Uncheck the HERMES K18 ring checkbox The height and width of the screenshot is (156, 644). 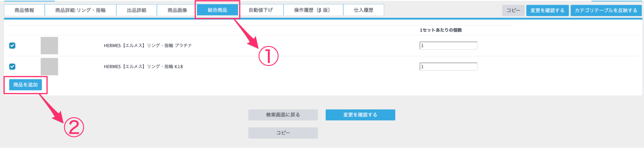12,67
